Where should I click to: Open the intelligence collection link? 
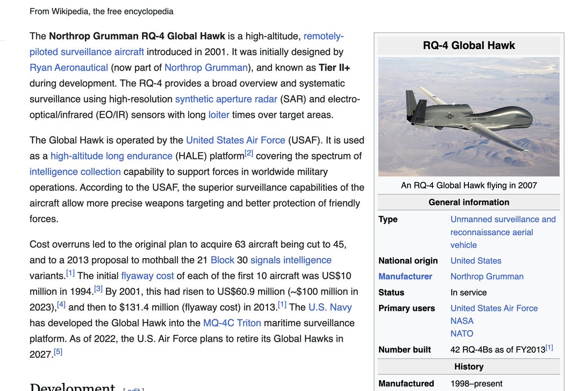[x=75, y=171]
